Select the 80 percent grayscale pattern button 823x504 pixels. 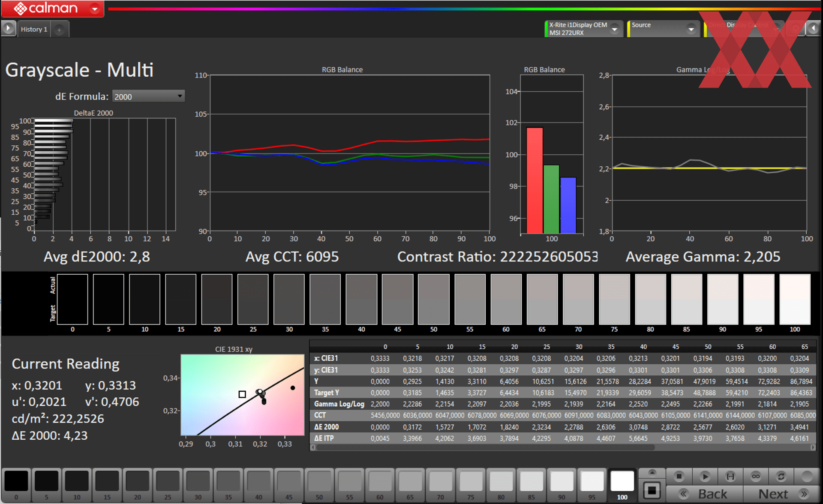[x=501, y=485]
